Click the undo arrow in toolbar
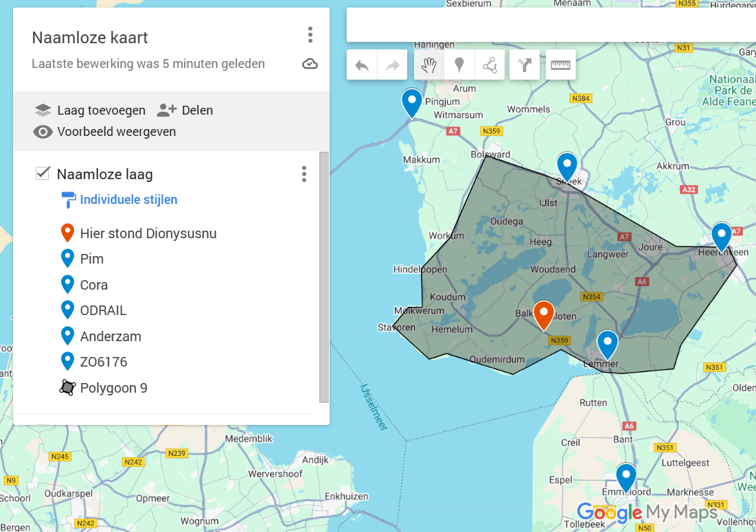Screen dimensions: 756x532 [x=362, y=65]
